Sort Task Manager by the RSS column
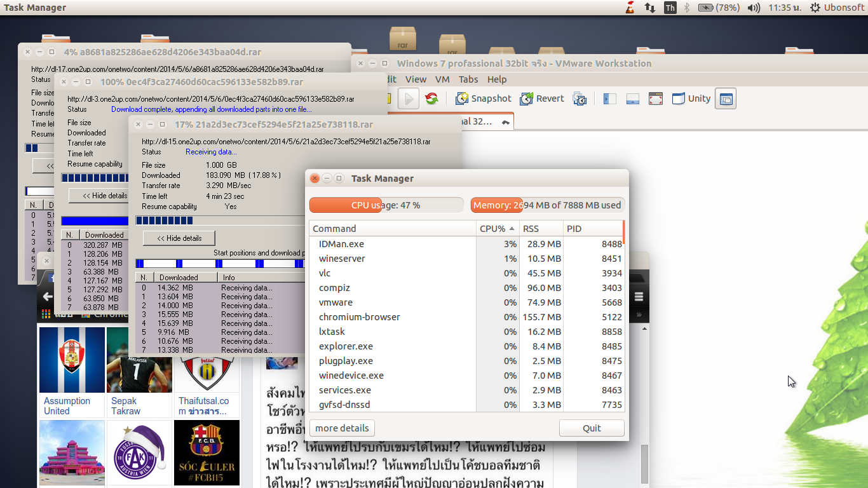 (541, 229)
